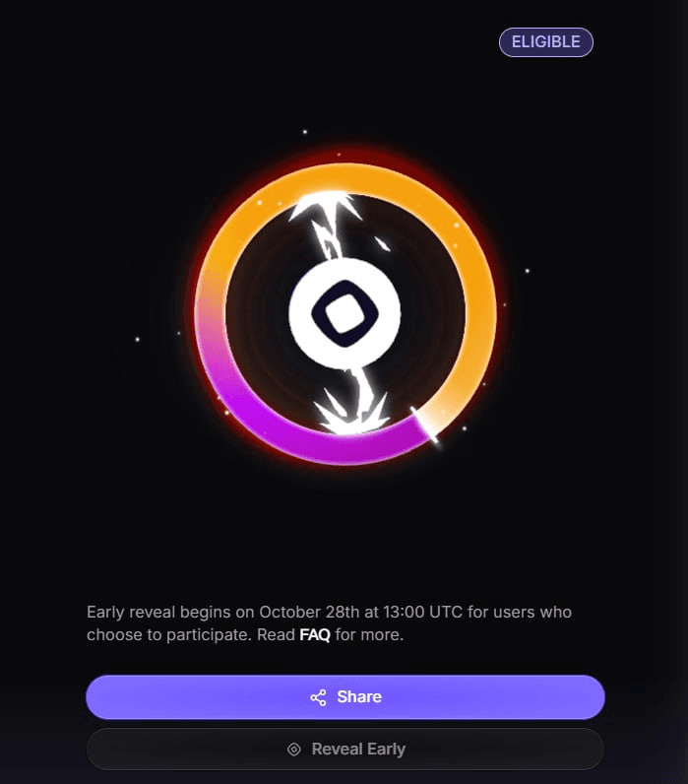Click the white shard fragment near the upper lightning
688x784 pixels.
coord(383,244)
